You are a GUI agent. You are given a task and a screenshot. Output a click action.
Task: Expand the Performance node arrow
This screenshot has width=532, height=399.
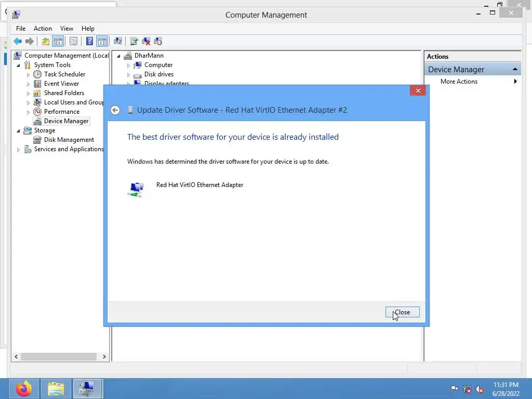point(28,112)
